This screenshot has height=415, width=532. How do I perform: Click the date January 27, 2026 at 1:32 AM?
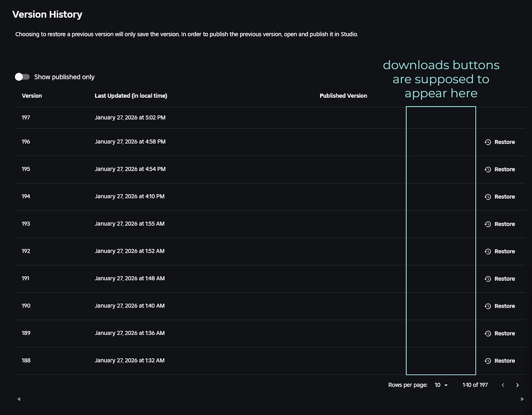click(x=129, y=360)
